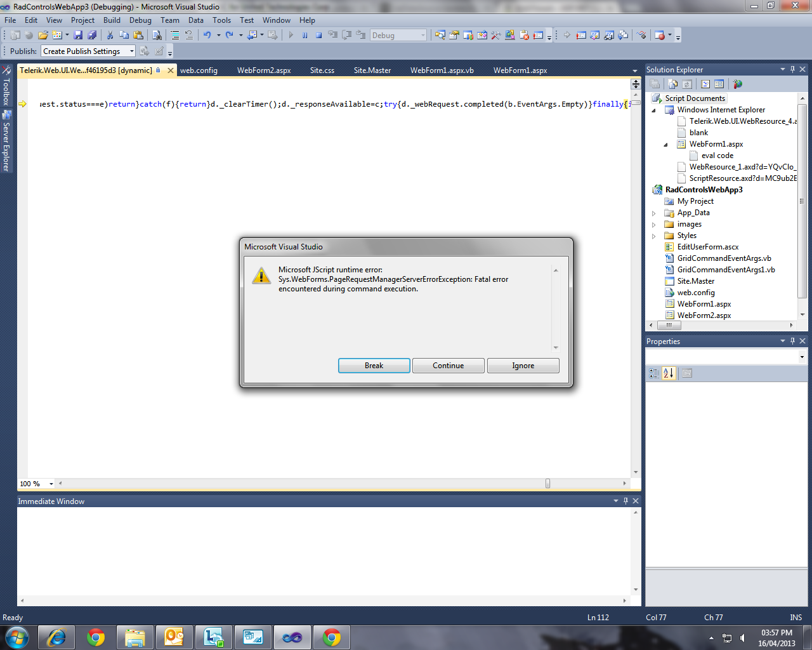The height and width of the screenshot is (650, 812).
Task: Open Internet Explorer from the taskbar
Action: coord(56,637)
